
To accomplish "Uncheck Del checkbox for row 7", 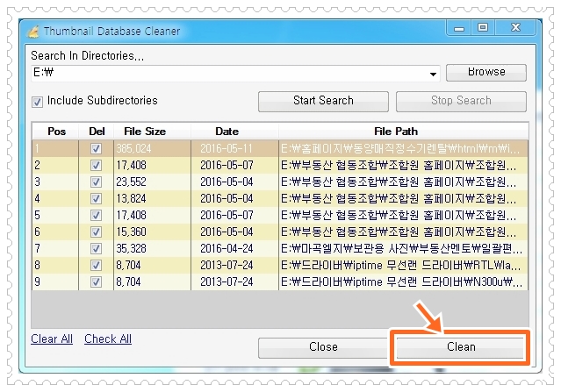I will (96, 248).
